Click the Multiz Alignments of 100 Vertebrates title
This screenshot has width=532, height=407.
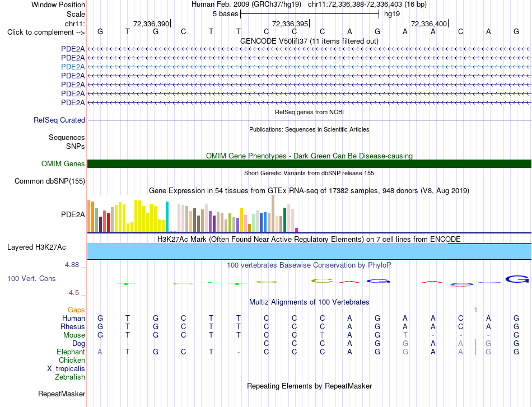[309, 302]
